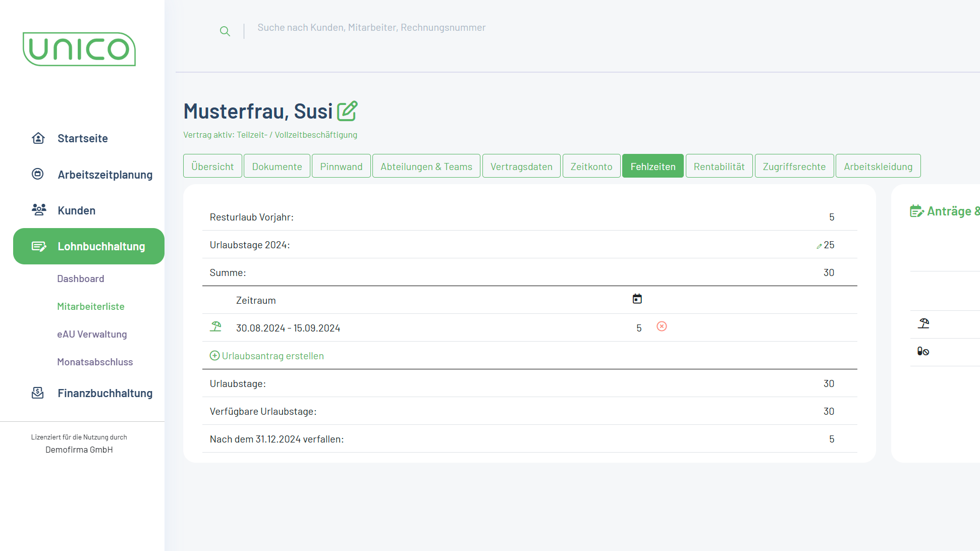Click the calendar icon in the Zeitraum header
The height and width of the screenshot is (551, 980).
[x=637, y=299]
